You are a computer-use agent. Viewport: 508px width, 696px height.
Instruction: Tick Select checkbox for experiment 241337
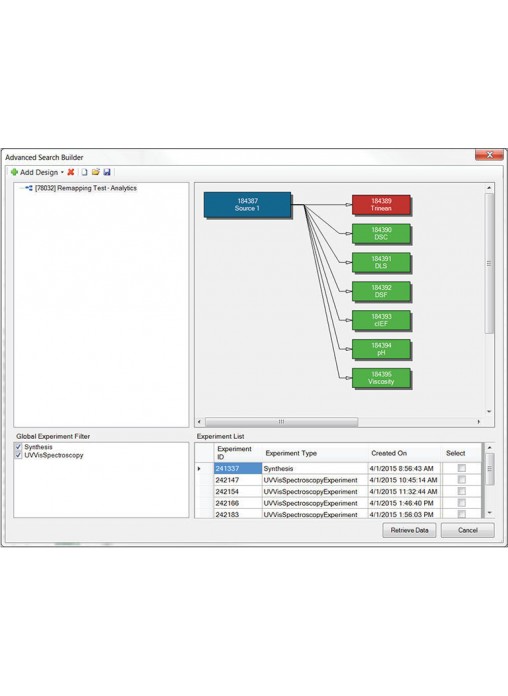(462, 468)
